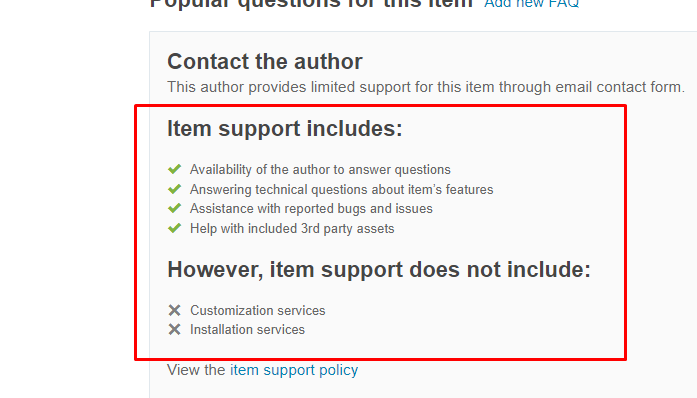This screenshot has width=697, height=398.
Task: Click the Installation services text
Action: [248, 330]
